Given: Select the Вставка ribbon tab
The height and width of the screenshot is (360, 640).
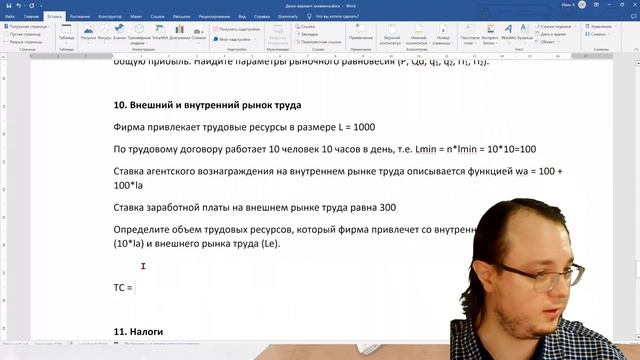Looking at the screenshot, I should (54, 17).
